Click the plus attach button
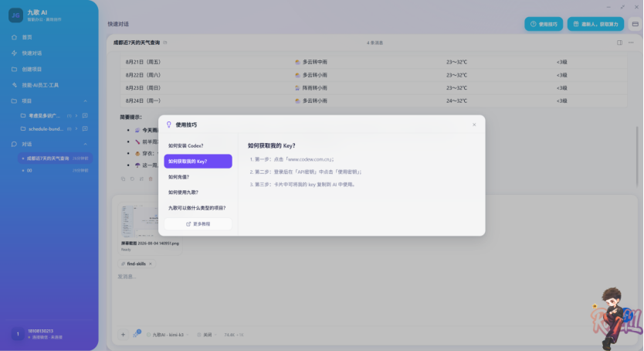Viewport: 644px width, 351px height. click(x=123, y=335)
